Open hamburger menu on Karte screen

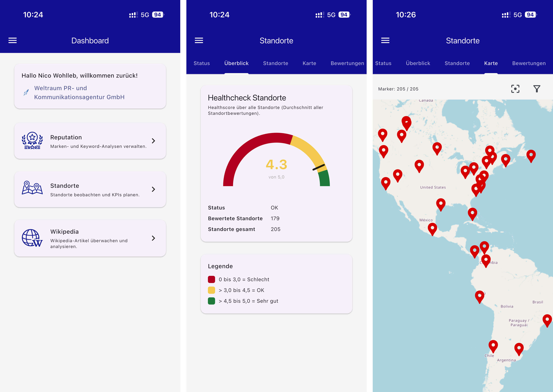point(385,40)
